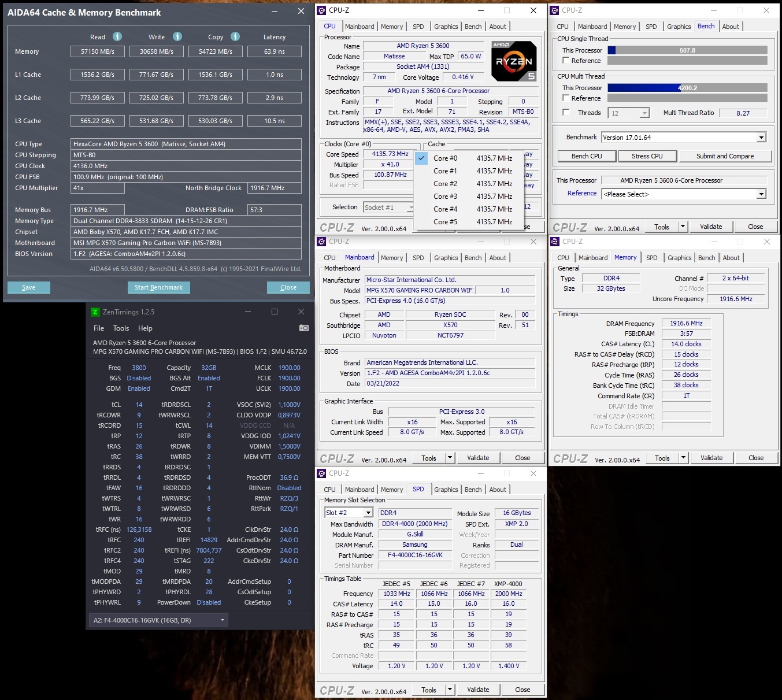Click Start Benchmark in AIDA64
The height and width of the screenshot is (700, 782).
[x=158, y=287]
